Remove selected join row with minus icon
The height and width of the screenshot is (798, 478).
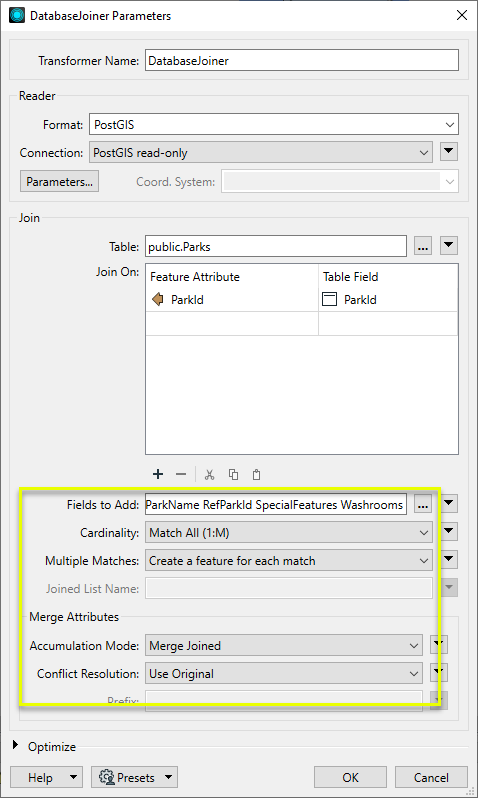pos(181,474)
